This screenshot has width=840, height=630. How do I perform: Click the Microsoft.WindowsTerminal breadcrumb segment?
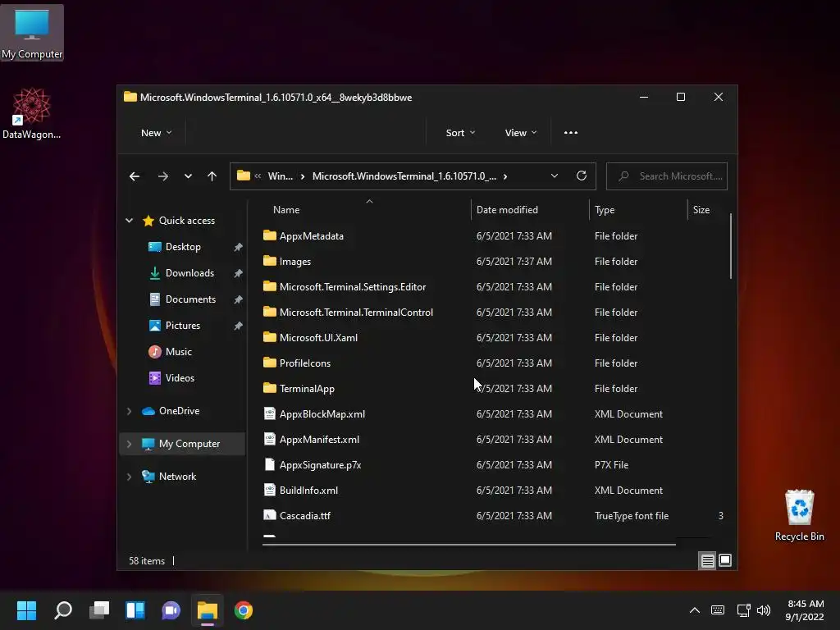click(x=404, y=176)
